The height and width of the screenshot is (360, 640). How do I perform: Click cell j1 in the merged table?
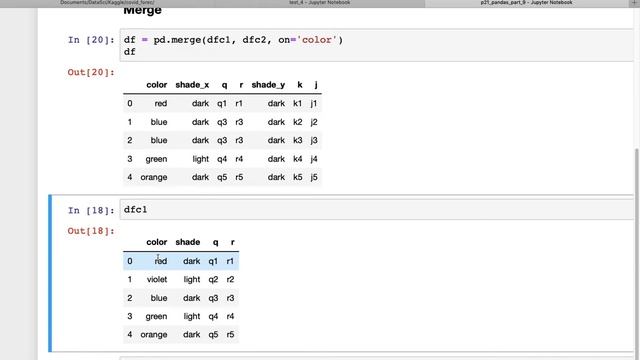pos(314,104)
